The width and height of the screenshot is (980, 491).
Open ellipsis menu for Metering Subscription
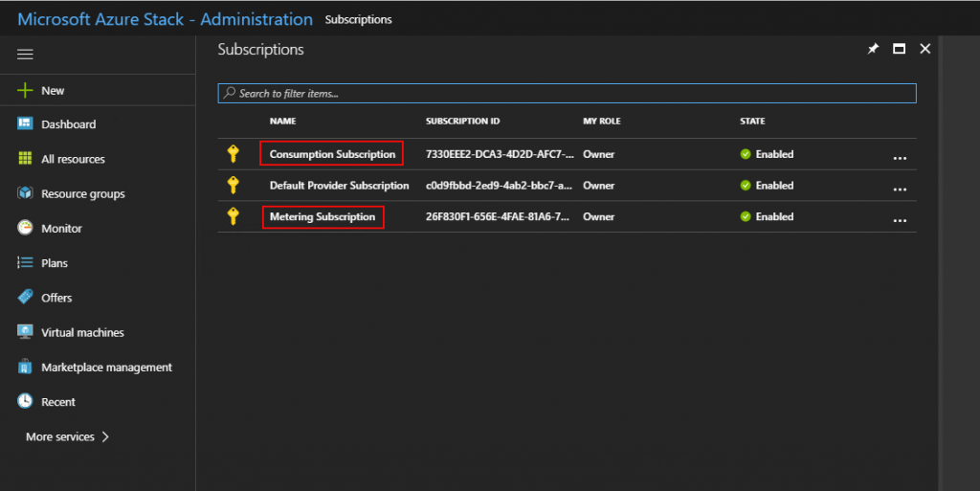[x=900, y=220]
